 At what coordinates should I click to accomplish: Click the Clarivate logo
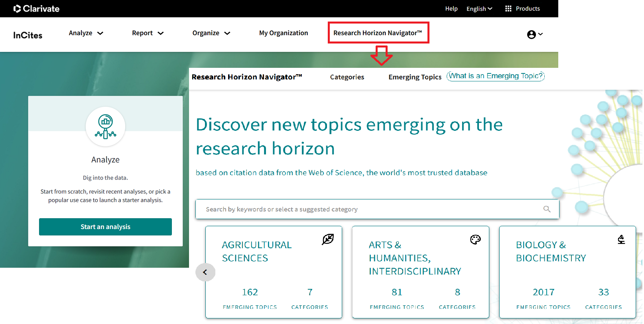click(x=36, y=9)
